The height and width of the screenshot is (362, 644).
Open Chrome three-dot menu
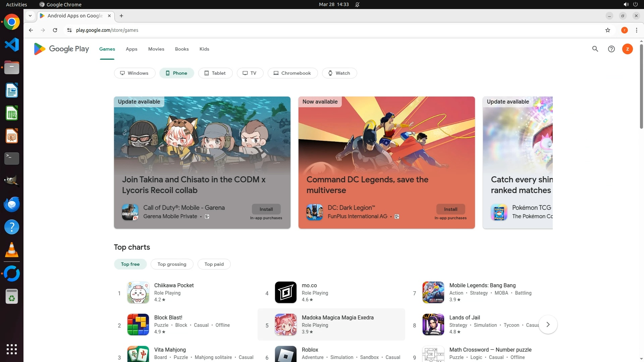point(636,30)
